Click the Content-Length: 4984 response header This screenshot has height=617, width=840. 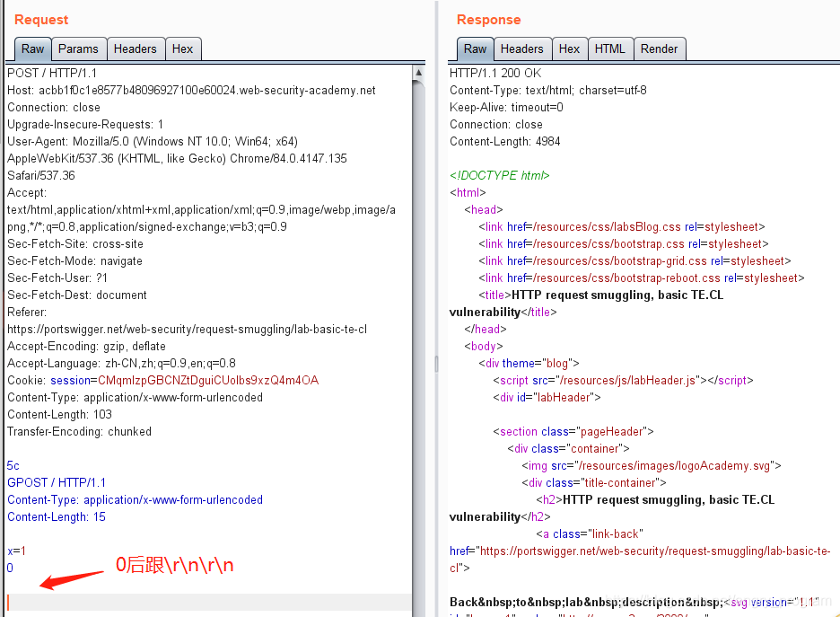coord(504,142)
